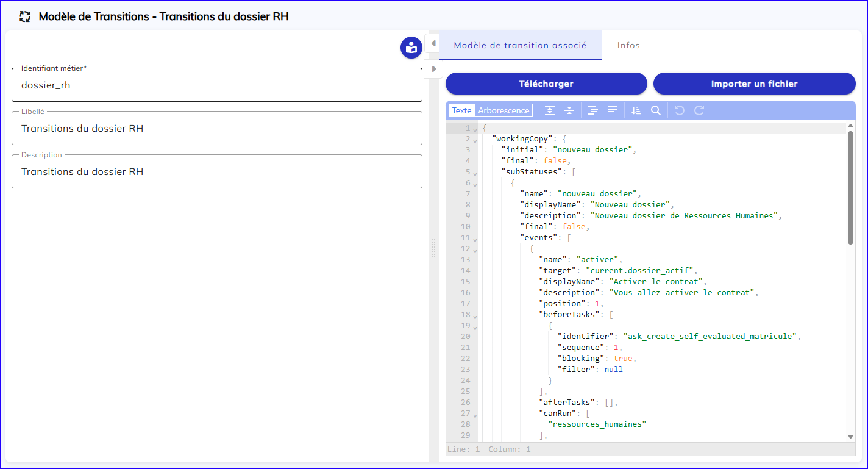The width and height of the screenshot is (868, 469).
Task: Fold the workingCopy block at line 2
Action: click(x=475, y=141)
